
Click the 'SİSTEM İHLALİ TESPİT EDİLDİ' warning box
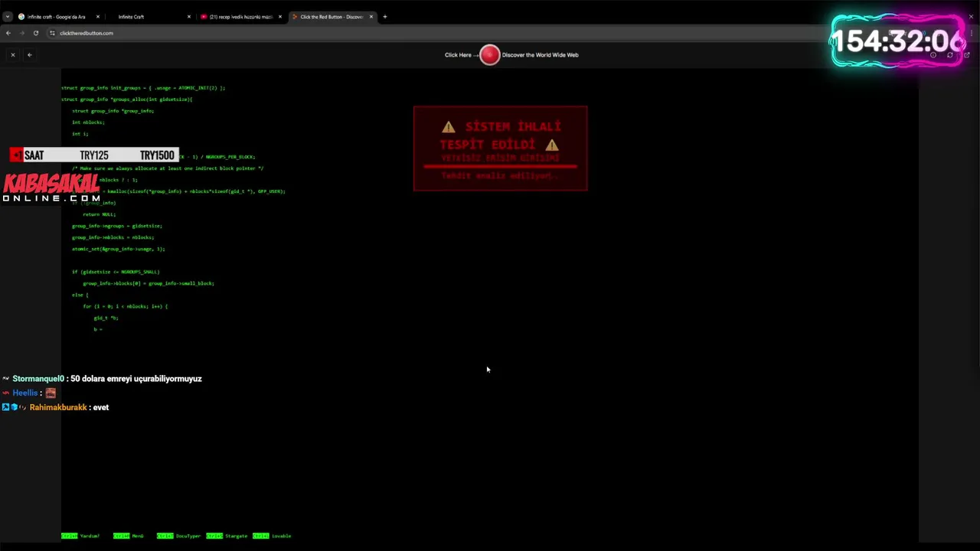(x=501, y=148)
